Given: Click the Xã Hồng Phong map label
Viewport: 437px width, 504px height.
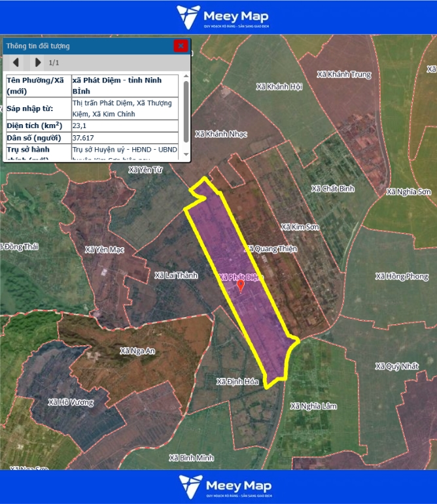Looking at the screenshot, I should tap(402, 277).
